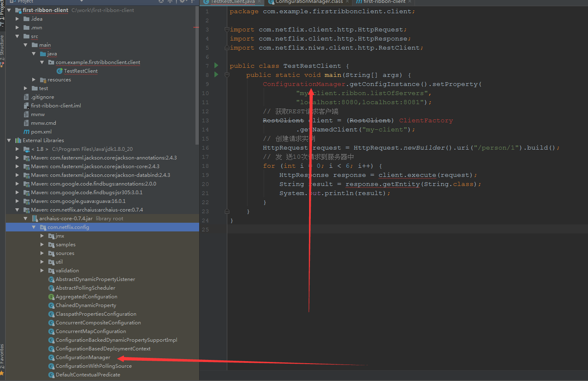Click the AbstractDynamicPropertyListener class icon
The image size is (588, 381).
(52, 279)
